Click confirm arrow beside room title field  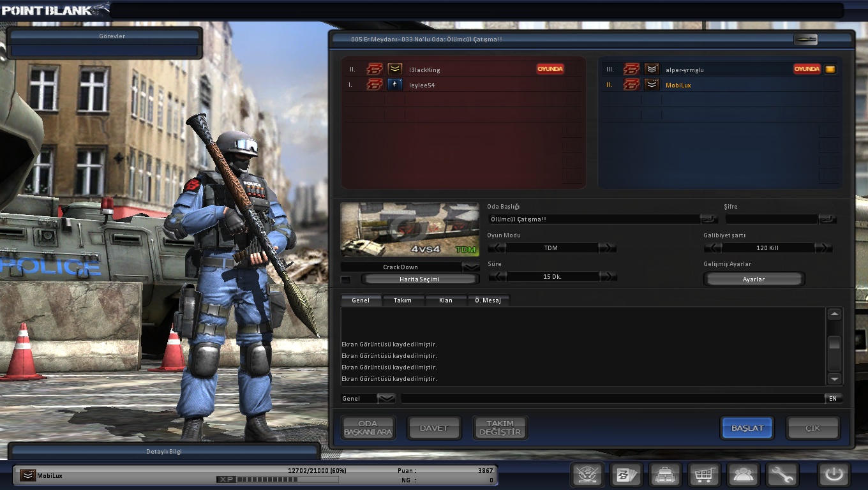708,219
